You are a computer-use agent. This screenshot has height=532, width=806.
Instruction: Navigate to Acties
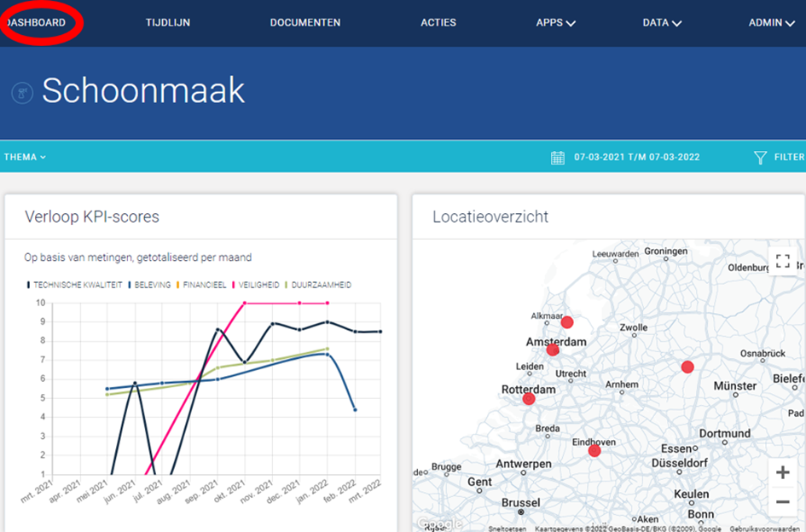coord(438,23)
